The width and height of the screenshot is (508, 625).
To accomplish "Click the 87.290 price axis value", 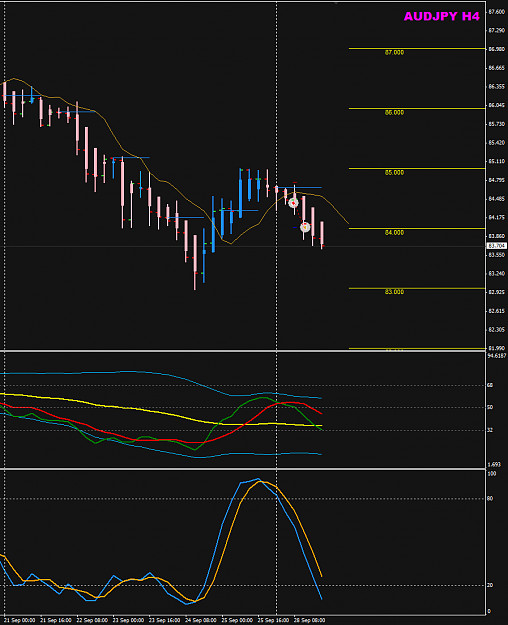I will pos(496,31).
